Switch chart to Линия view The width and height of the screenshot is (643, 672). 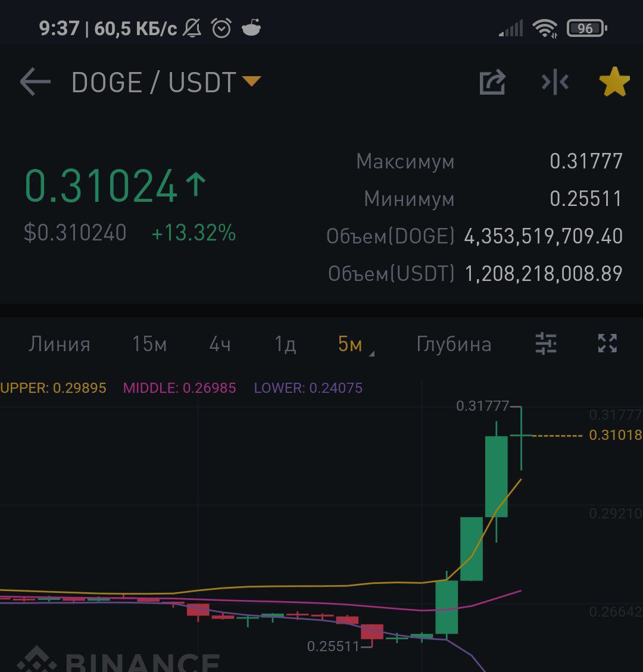(60, 344)
